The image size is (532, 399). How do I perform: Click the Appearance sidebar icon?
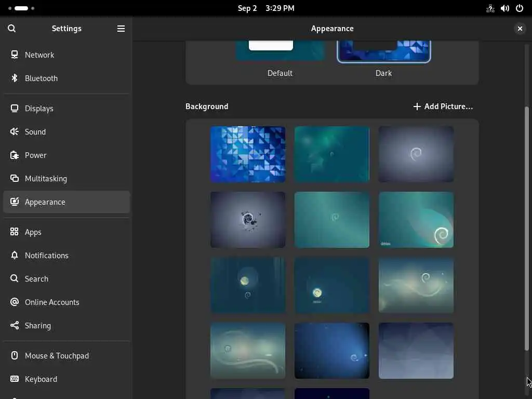(x=14, y=202)
